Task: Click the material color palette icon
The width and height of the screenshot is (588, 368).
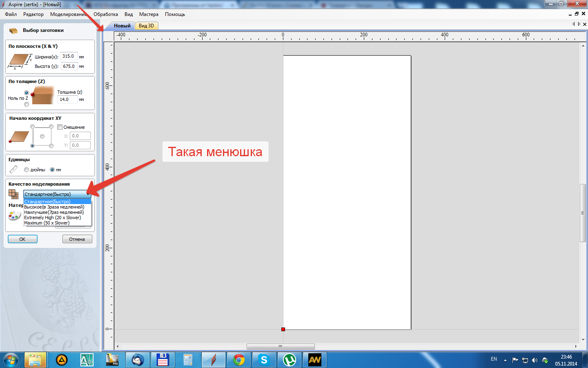Action: [14, 215]
